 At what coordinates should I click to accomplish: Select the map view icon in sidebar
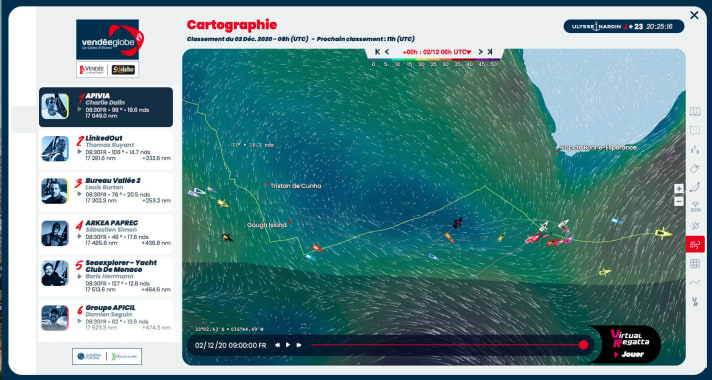(x=695, y=131)
